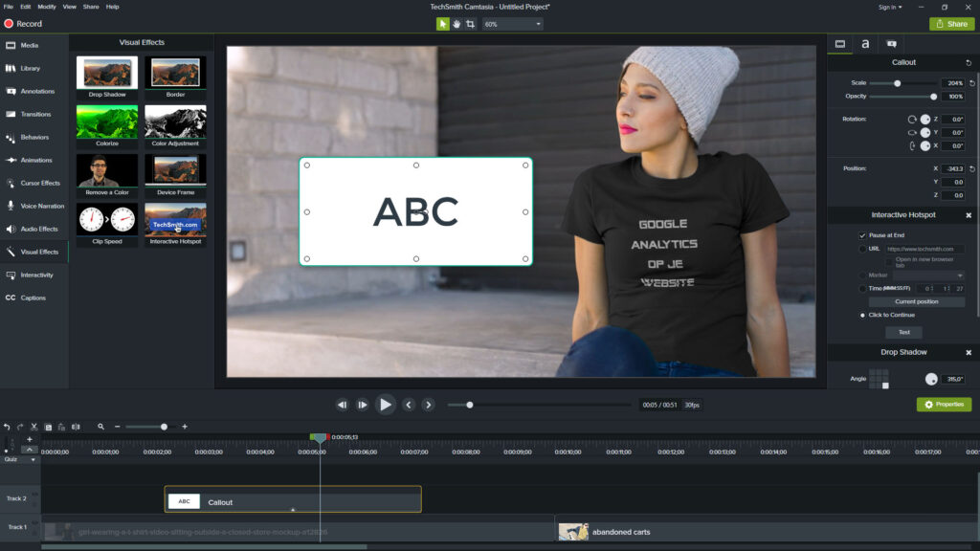Open the visual properties tab icon

point(840,44)
